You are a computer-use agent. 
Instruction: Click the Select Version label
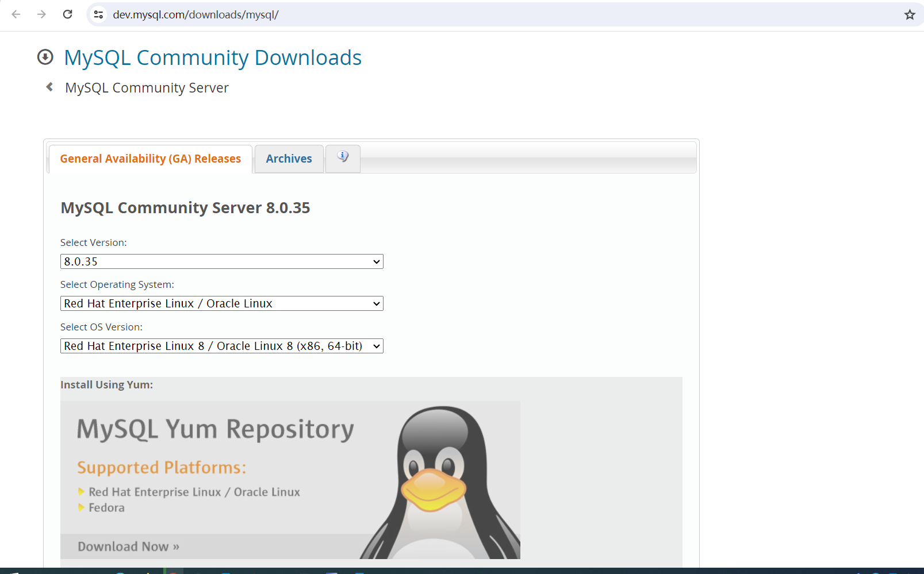(94, 242)
